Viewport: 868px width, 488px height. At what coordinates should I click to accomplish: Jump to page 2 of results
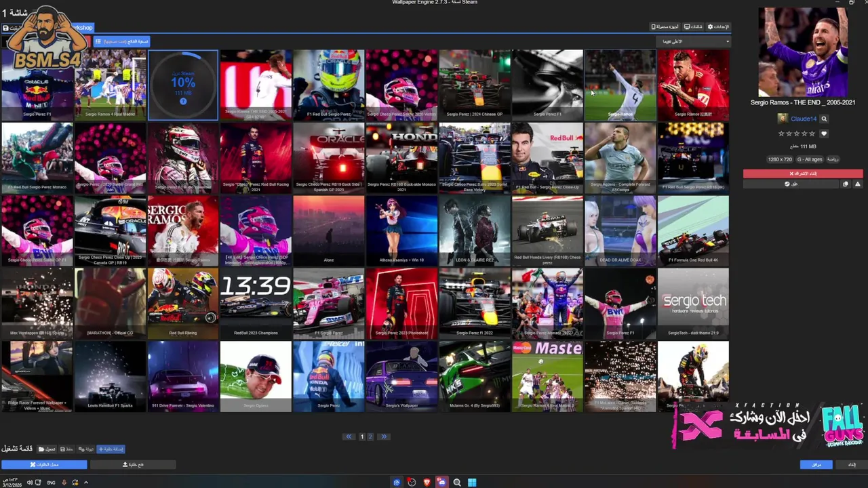point(370,437)
